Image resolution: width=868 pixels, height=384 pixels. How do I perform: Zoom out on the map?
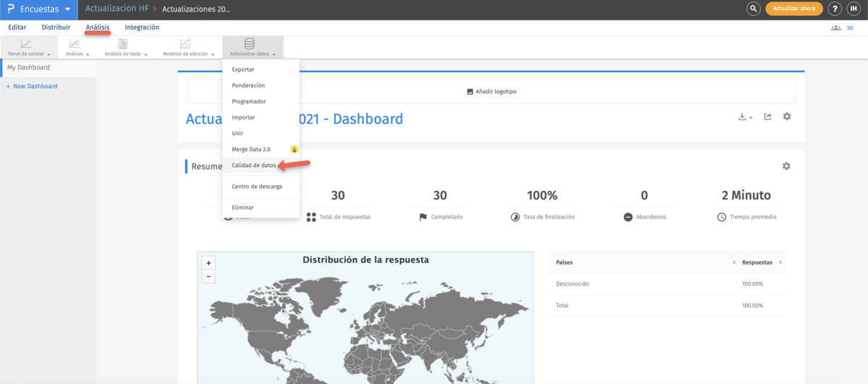coord(209,276)
